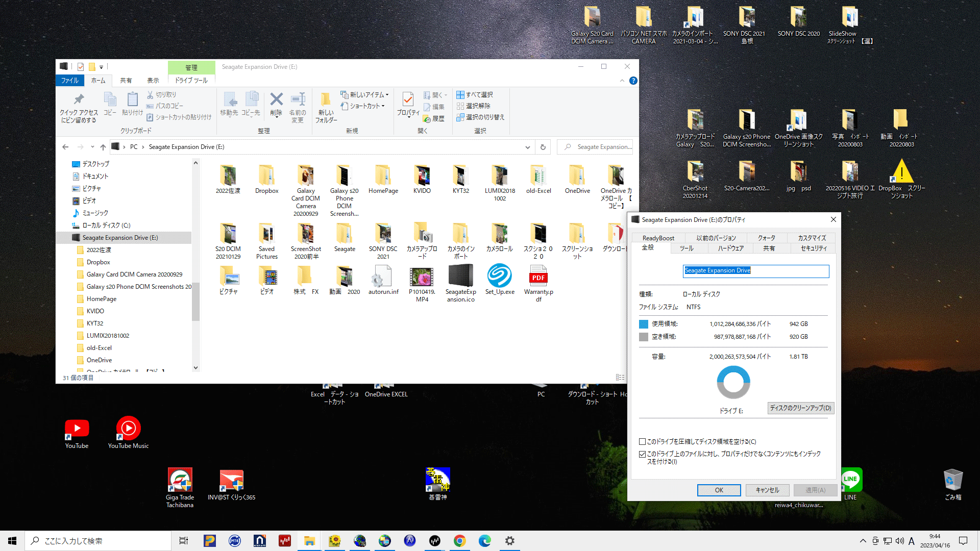980x551 pixels.
Task: Click the Rename (名前の変更) ribbon icon
Action: coord(298,108)
